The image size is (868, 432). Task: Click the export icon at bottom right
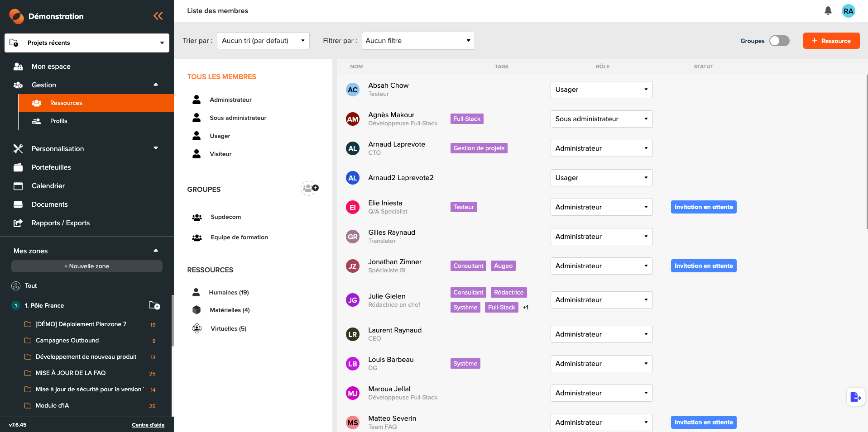(x=855, y=397)
